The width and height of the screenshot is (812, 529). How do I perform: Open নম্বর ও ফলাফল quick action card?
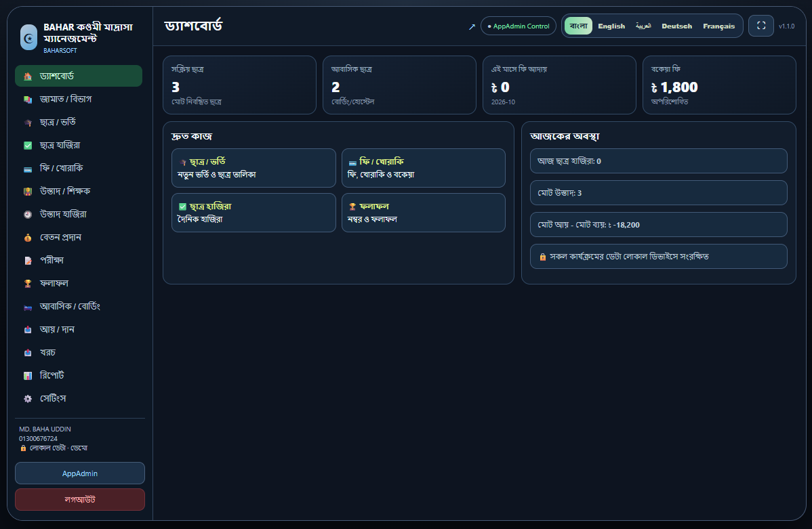[x=424, y=213]
